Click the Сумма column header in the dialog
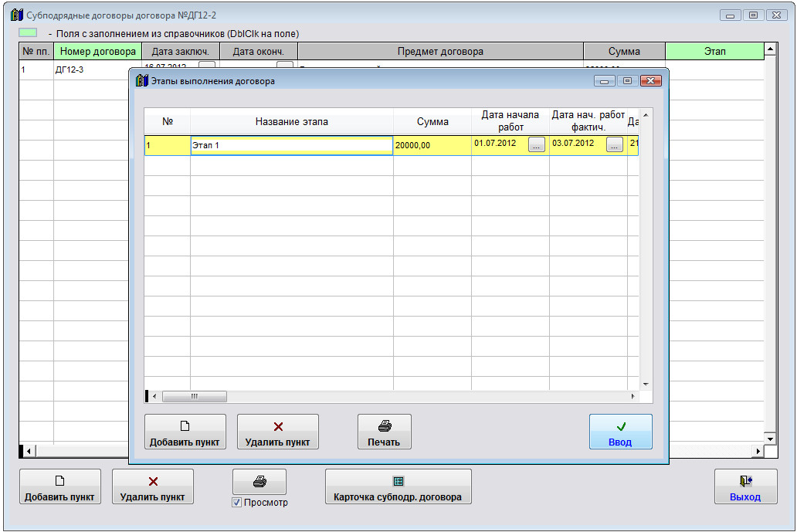 pos(432,121)
